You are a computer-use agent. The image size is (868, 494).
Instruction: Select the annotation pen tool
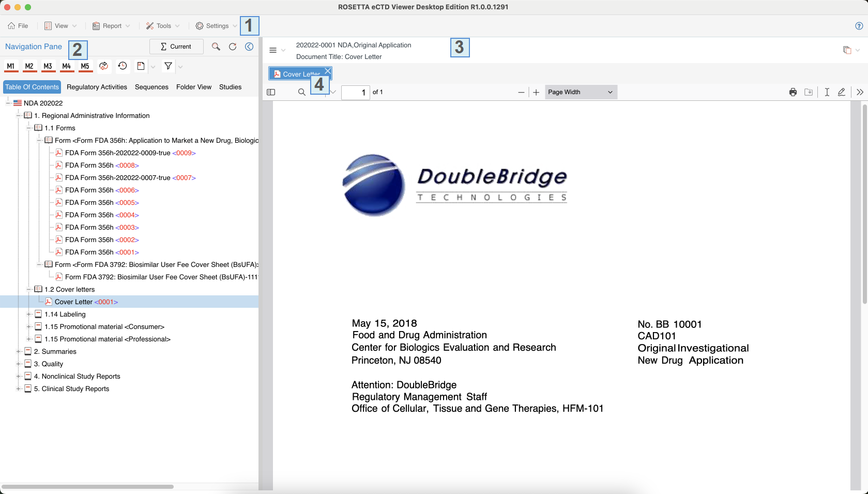tap(842, 92)
